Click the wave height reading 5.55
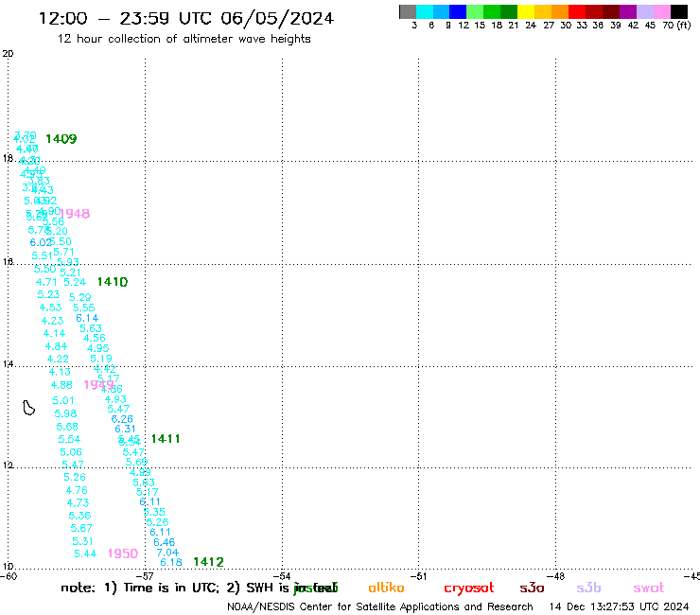 [x=84, y=307]
